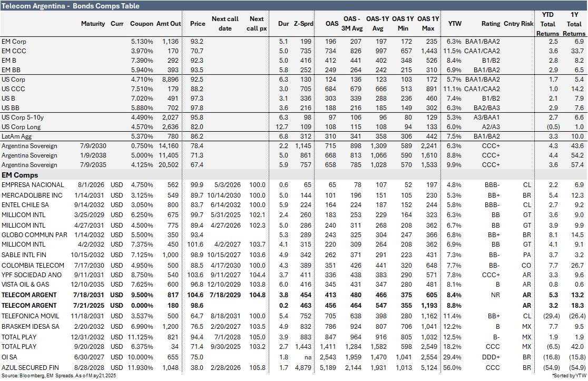The height and width of the screenshot is (381, 588).
Task: Select the SABLE INTL FIN row label
Action: [24, 255]
